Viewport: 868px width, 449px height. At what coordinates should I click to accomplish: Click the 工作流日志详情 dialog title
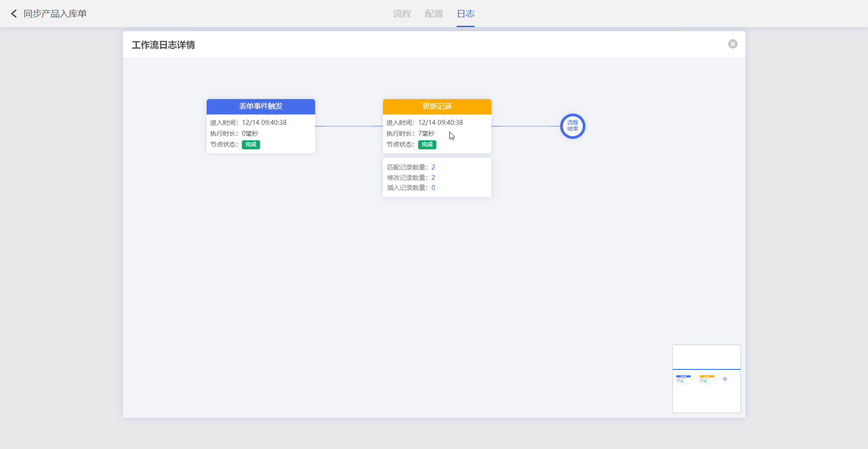click(x=163, y=45)
